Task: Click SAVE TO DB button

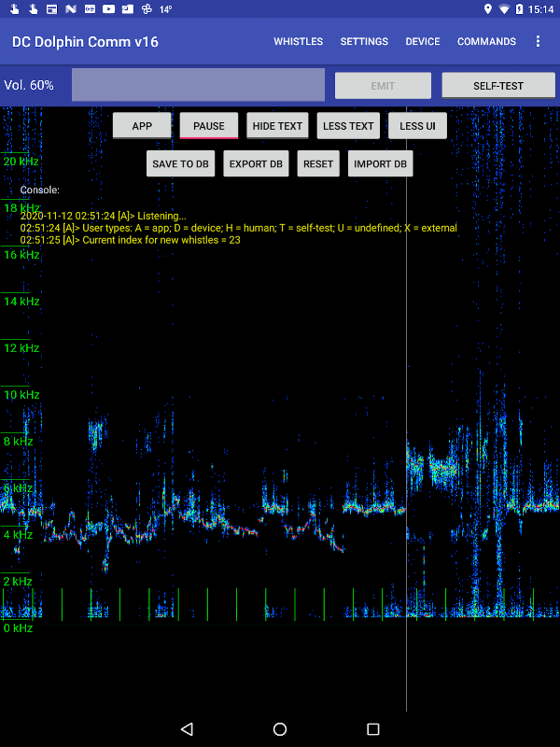Action: [x=180, y=163]
